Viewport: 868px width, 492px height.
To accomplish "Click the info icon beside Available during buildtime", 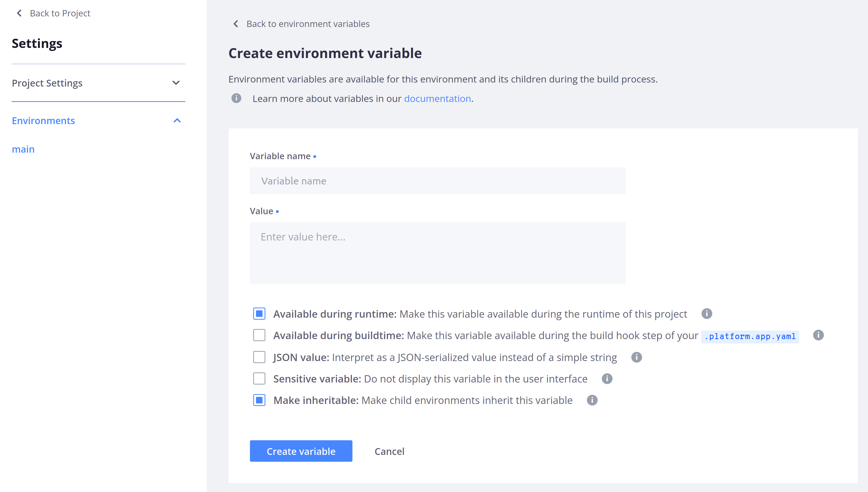I will click(x=819, y=335).
